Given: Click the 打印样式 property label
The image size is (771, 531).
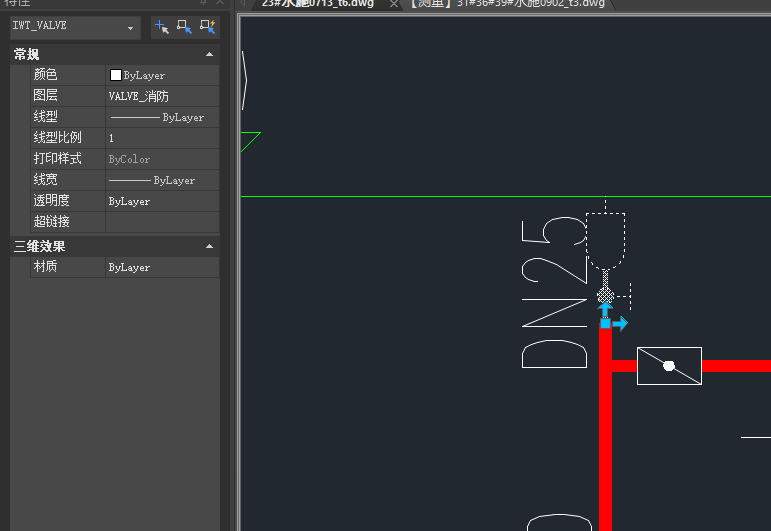Looking at the screenshot, I should (x=57, y=159).
